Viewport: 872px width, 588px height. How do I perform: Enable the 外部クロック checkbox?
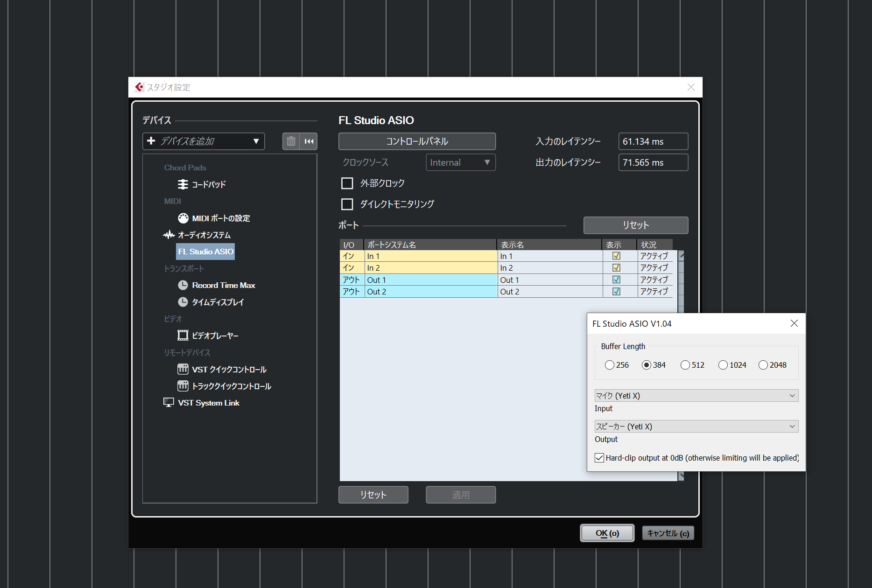(347, 183)
